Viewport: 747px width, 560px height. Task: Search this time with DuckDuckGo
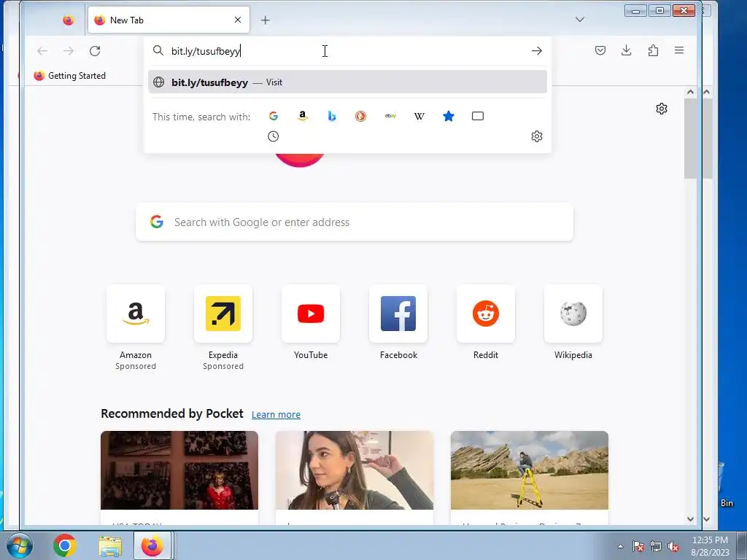pyautogui.click(x=360, y=116)
